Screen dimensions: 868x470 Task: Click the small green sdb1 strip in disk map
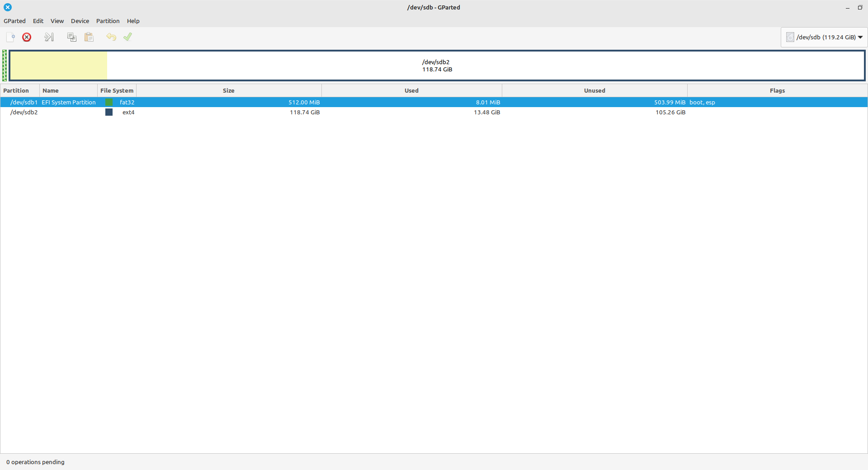(5, 66)
